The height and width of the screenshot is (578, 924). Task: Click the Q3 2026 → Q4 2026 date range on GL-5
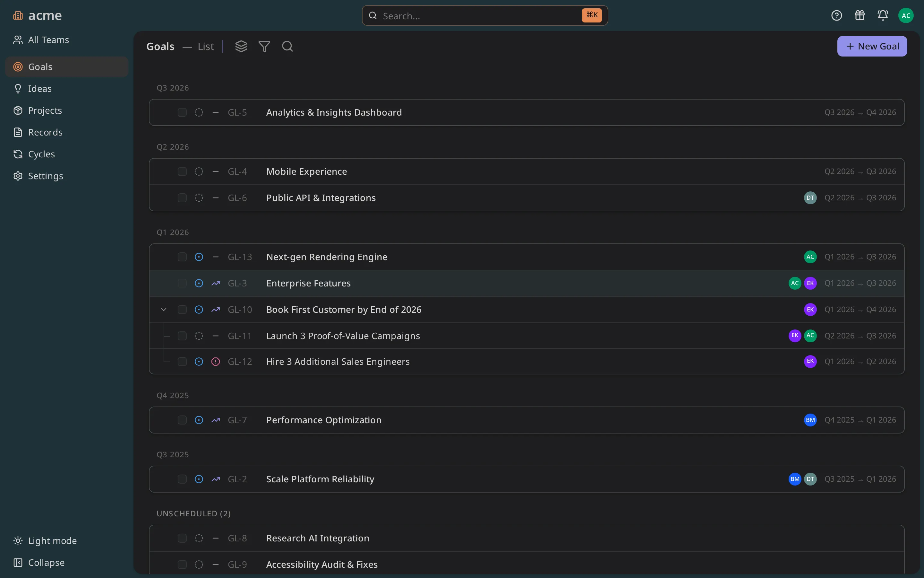tap(860, 112)
